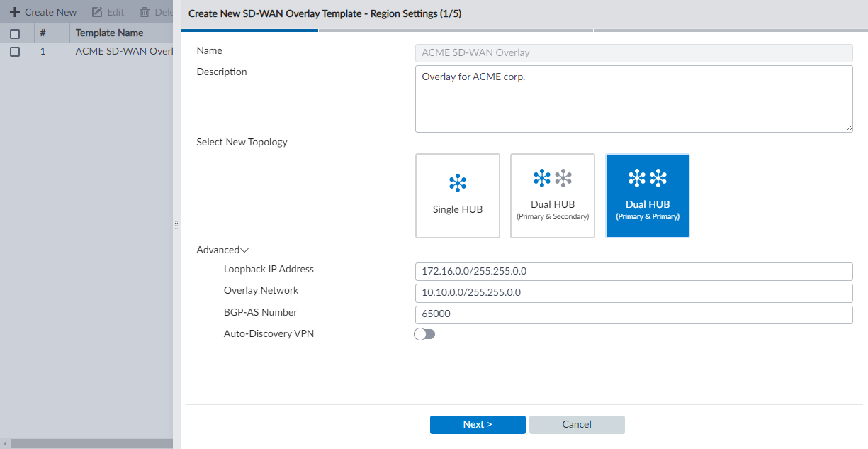The height and width of the screenshot is (449, 868).
Task: Click the panel splitter drag handle
Action: [x=176, y=224]
